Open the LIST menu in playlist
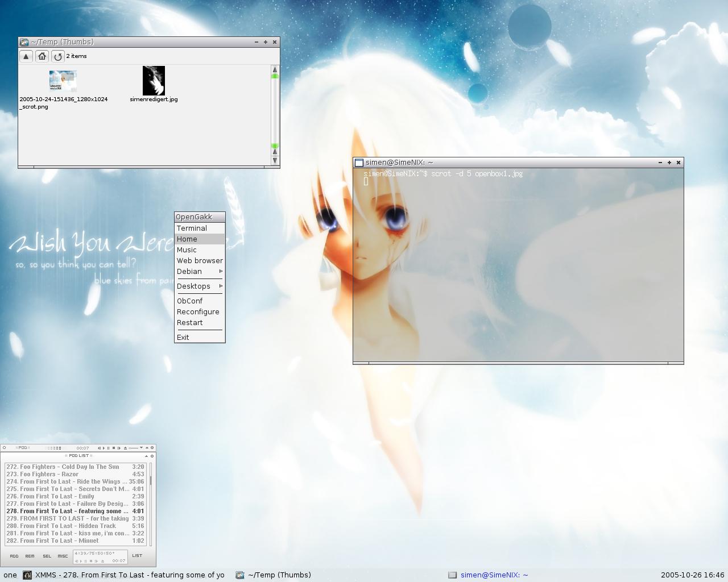The width and height of the screenshot is (728, 582). click(x=137, y=555)
